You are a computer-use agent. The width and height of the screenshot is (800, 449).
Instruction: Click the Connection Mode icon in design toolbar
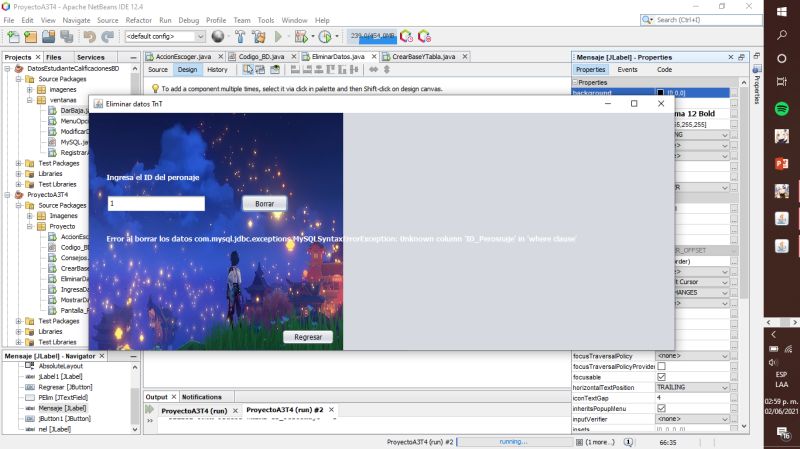260,69
